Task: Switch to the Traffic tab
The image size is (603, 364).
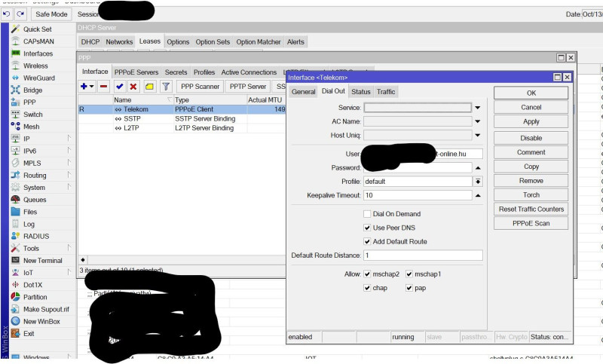Action: tap(386, 92)
